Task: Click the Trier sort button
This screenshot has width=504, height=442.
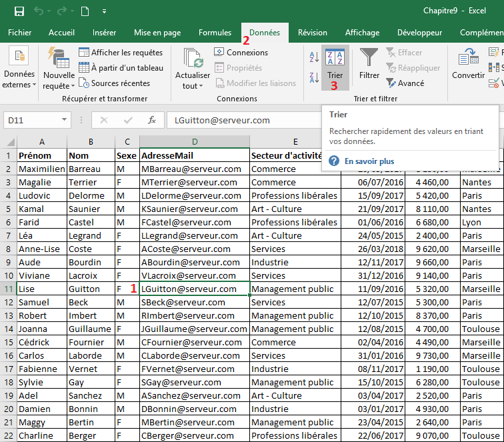Action: pos(335,67)
